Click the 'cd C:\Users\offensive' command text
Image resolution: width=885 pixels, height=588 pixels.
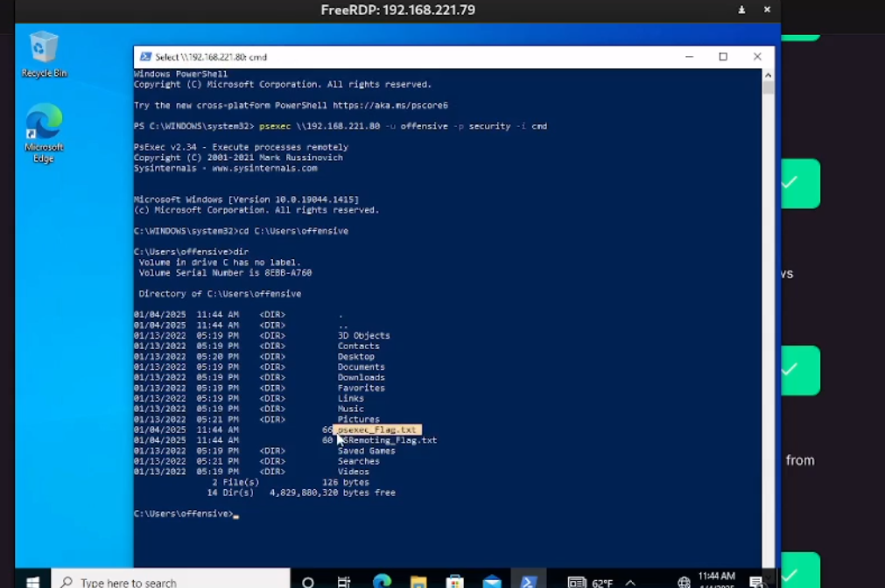tap(293, 231)
